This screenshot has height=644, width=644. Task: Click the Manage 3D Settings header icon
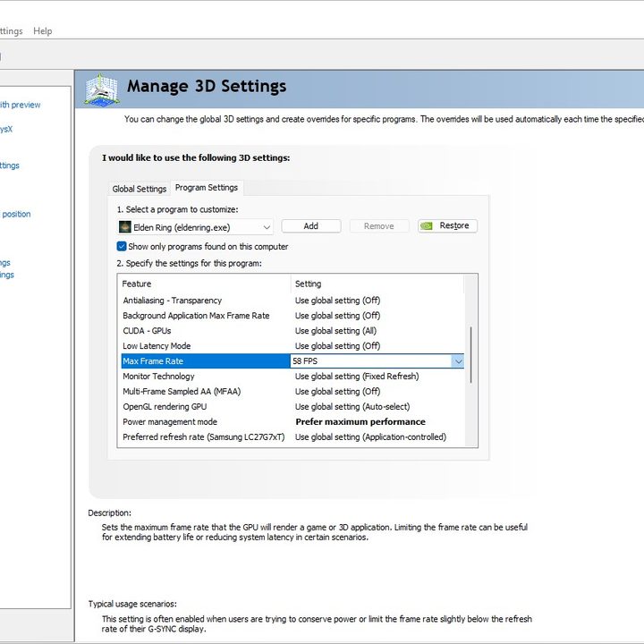[102, 89]
